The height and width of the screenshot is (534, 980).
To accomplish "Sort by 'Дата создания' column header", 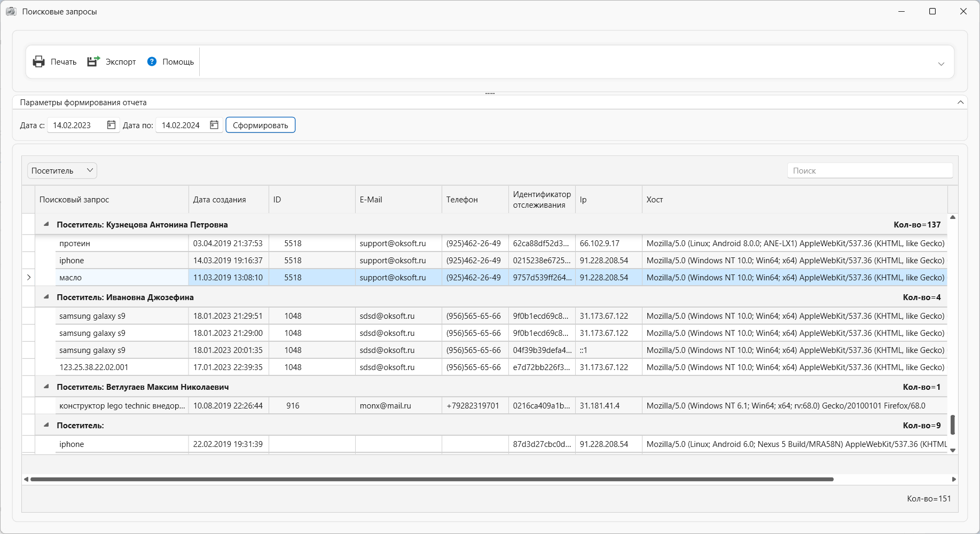I will click(x=229, y=200).
